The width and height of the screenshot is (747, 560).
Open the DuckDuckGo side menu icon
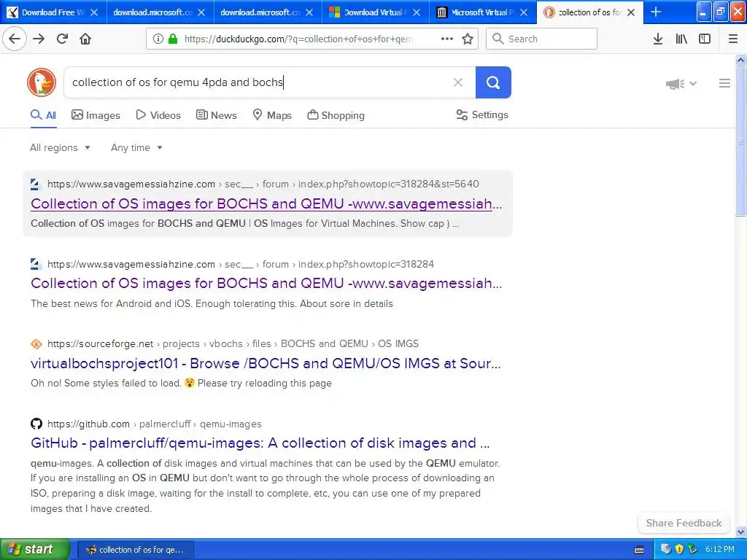pos(724,83)
